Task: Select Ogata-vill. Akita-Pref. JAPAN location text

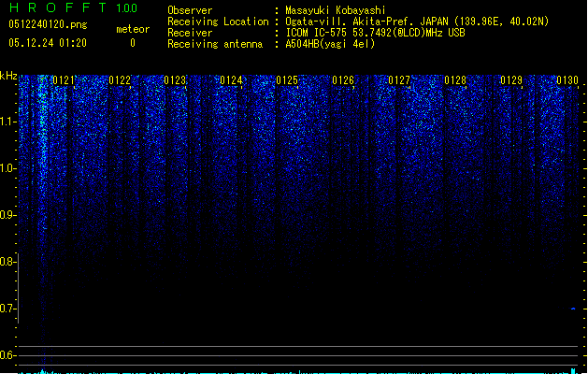Action: pos(366,22)
